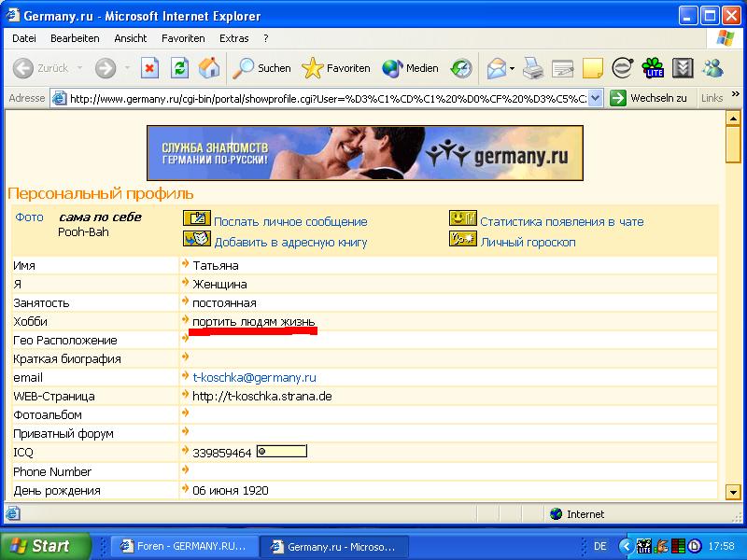Screen dimensions: 747x560
Task: Click the personal horoscope icon
Action: tap(462, 238)
